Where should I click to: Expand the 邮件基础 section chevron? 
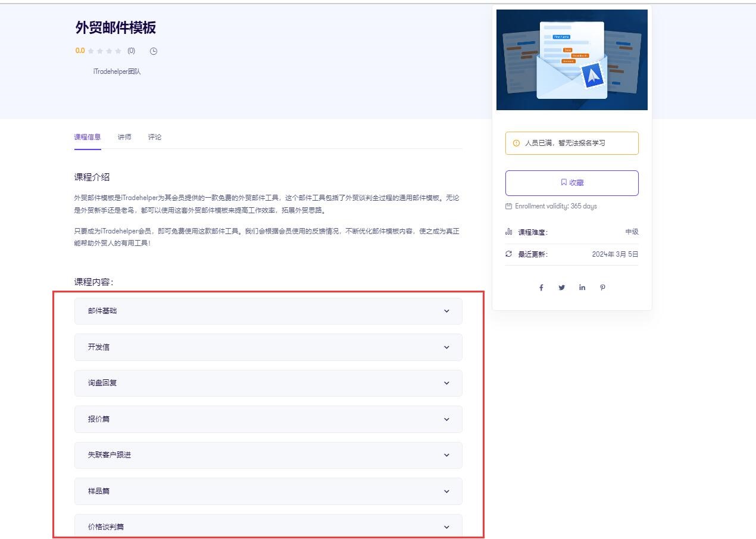[446, 311]
